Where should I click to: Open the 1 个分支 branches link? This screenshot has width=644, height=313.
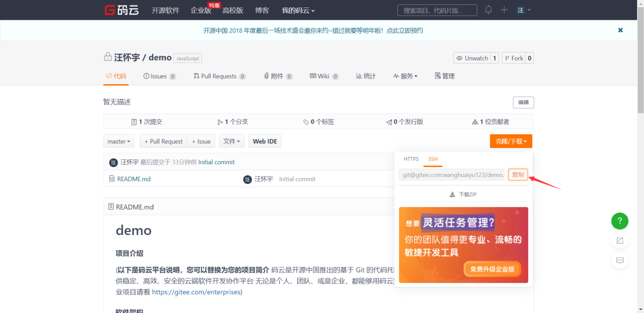(233, 122)
